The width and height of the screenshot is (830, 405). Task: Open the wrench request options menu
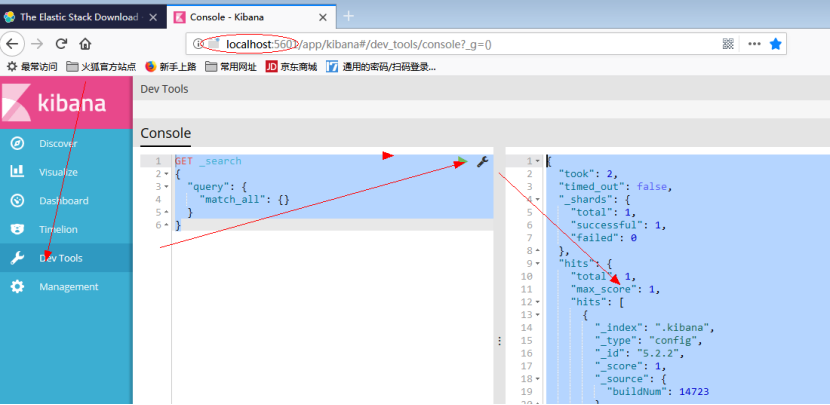[x=482, y=161]
